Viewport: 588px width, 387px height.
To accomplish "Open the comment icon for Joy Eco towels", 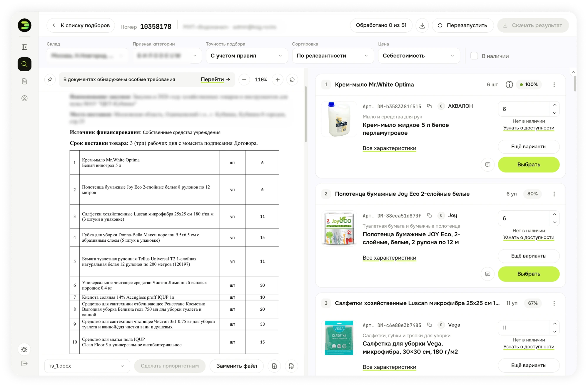I will (487, 274).
